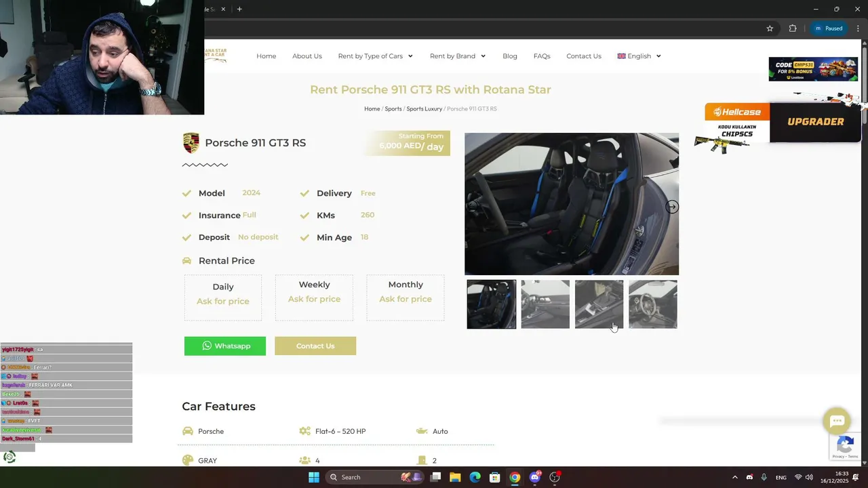868x488 pixels.
Task: Go to the Contact Us menu item
Action: point(584,56)
